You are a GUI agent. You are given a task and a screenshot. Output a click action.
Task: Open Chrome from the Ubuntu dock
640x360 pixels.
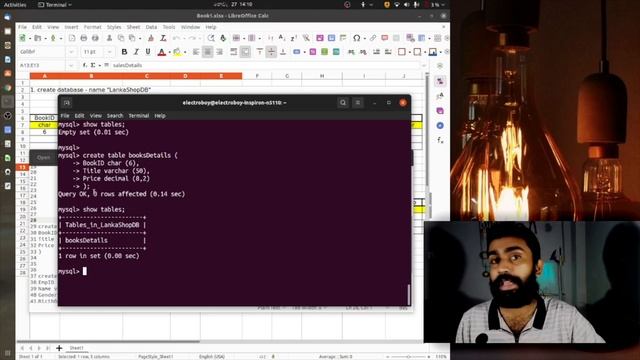pos(7,88)
